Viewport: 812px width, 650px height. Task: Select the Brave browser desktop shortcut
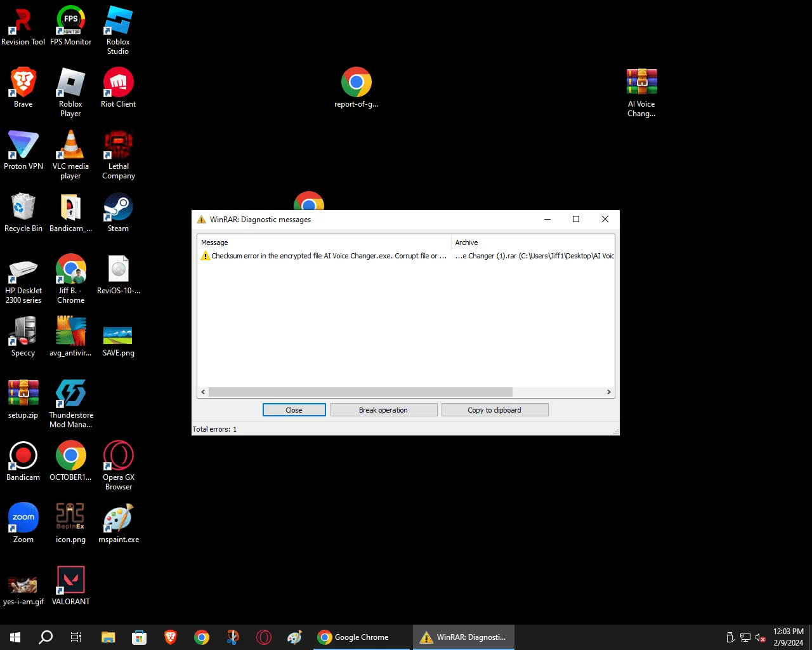[x=23, y=88]
